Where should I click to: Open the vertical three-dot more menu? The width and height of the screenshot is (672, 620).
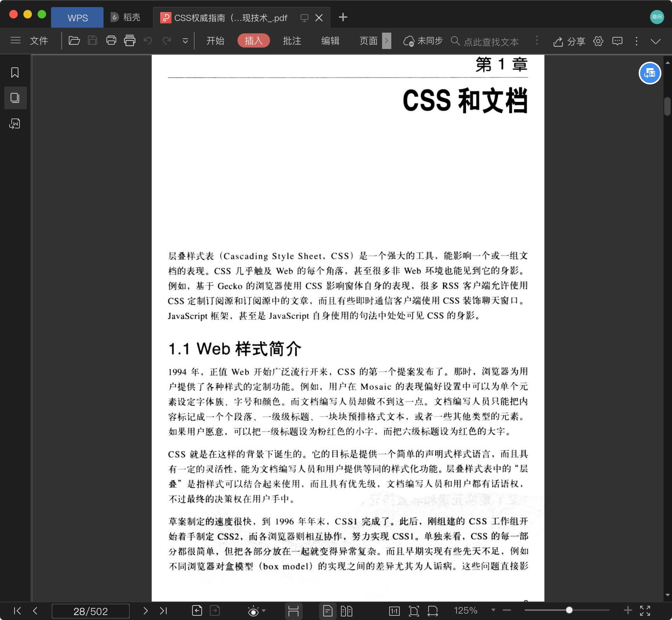pos(637,41)
